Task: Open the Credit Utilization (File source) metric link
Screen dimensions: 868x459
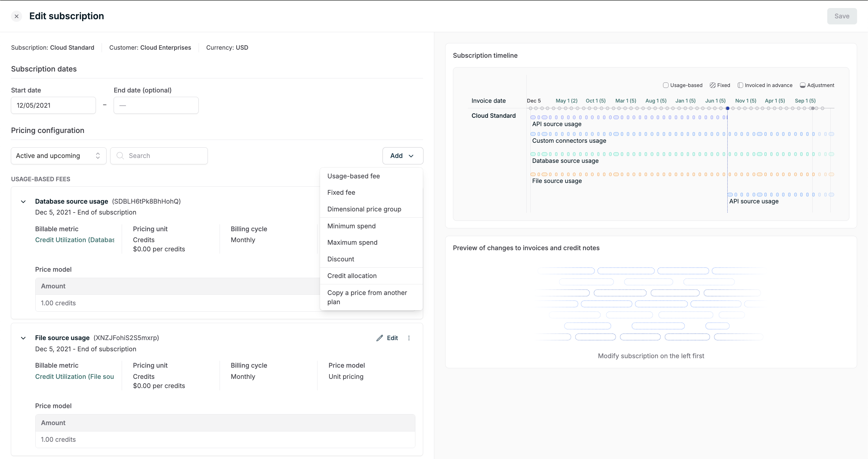Action: click(x=74, y=376)
